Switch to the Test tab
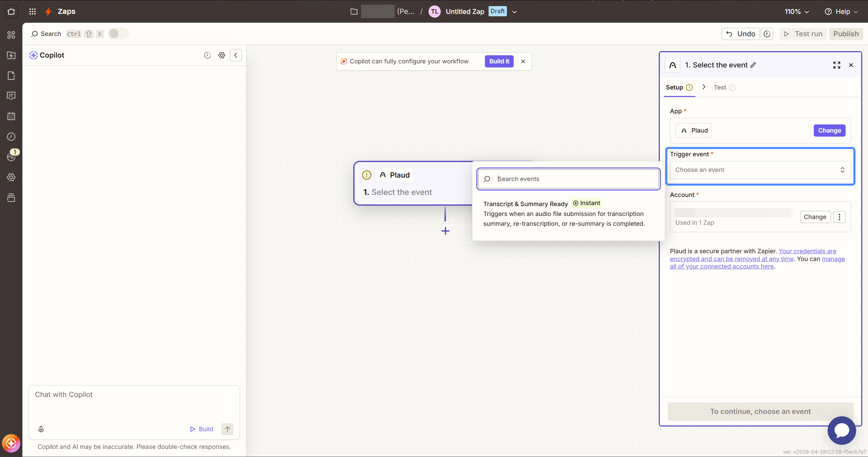 [x=725, y=87]
